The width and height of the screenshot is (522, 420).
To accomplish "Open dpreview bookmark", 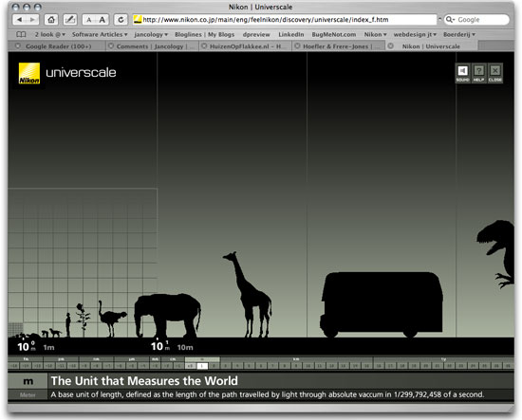I will tap(256, 34).
